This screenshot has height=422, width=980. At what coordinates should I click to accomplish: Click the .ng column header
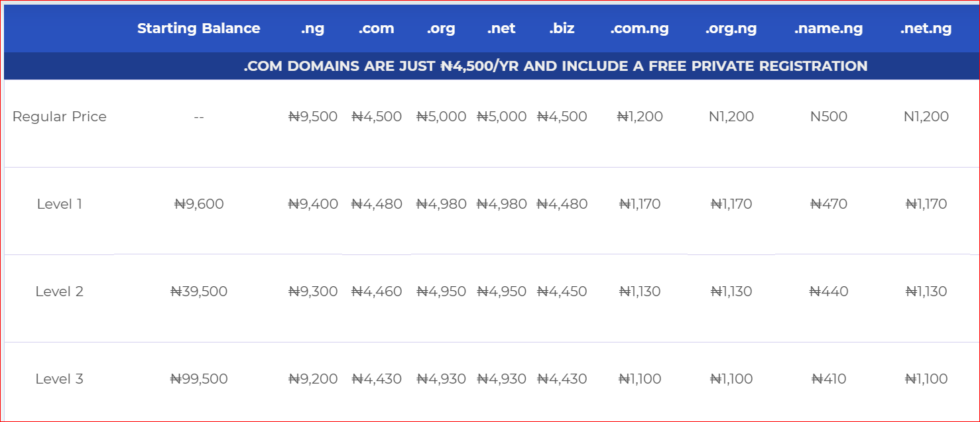pyautogui.click(x=312, y=28)
